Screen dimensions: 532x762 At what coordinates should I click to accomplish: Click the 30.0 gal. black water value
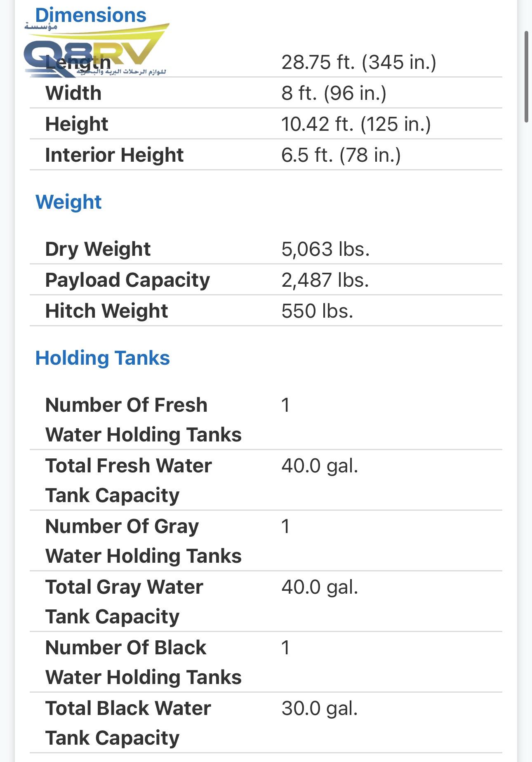click(x=320, y=708)
